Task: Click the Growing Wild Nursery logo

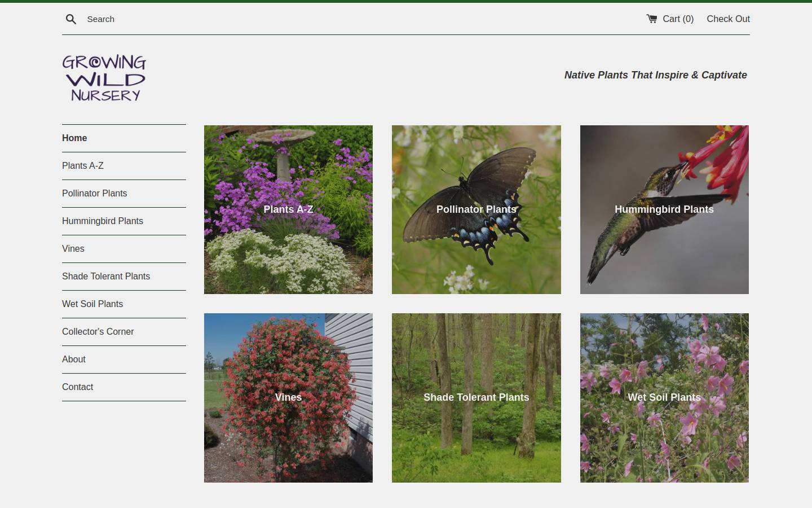Action: click(104, 78)
